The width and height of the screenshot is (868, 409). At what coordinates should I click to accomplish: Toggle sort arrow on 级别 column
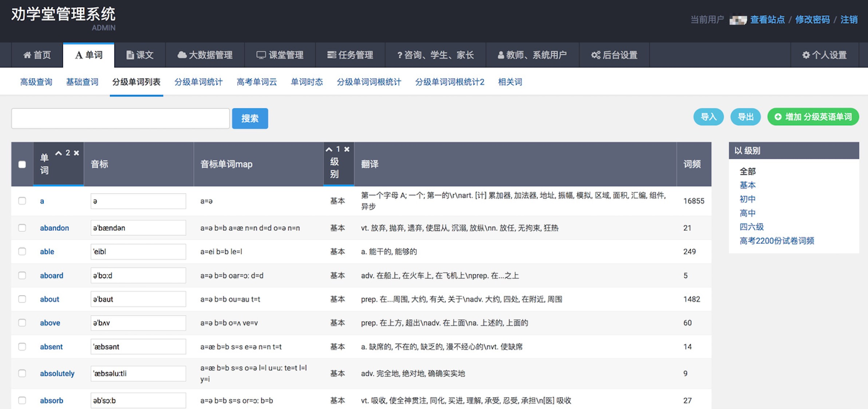[x=329, y=149]
